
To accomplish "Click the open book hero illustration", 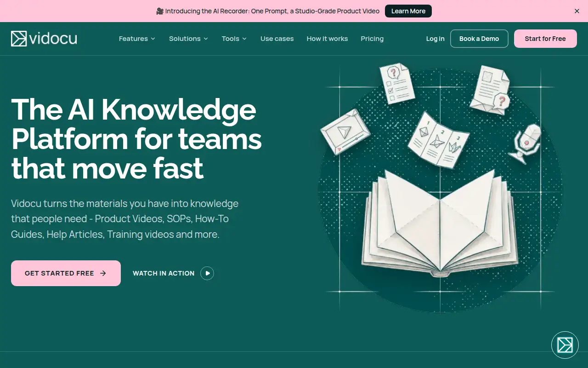I will point(440,223).
